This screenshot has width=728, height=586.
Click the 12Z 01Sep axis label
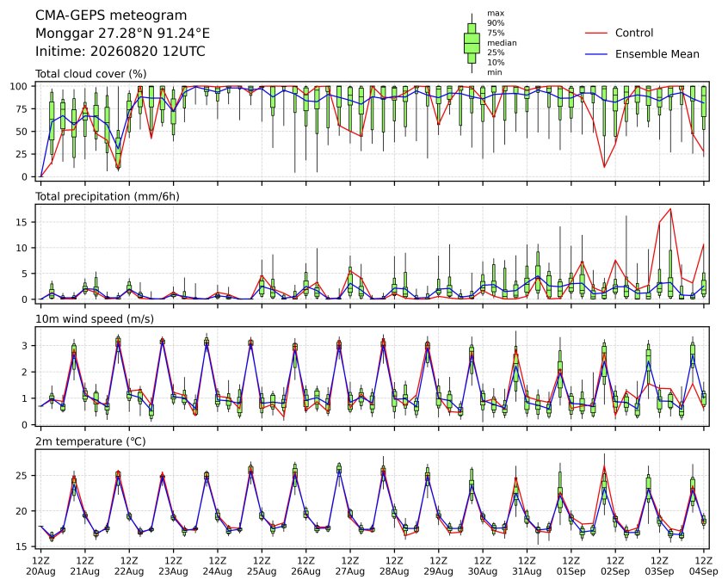click(571, 566)
